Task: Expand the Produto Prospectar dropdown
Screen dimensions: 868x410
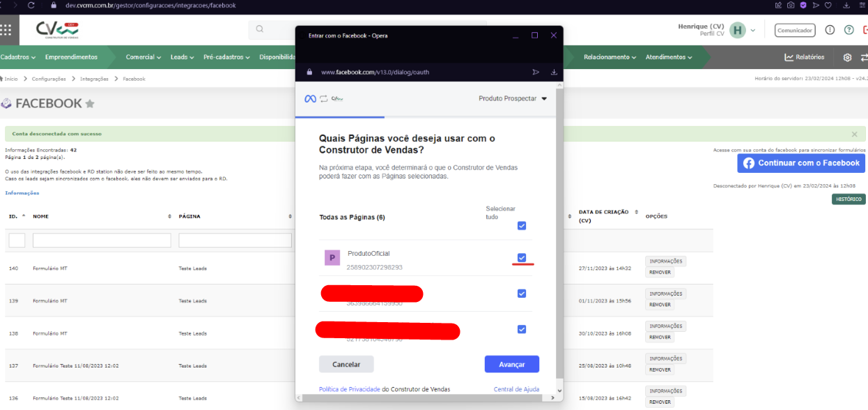Action: [x=513, y=99]
